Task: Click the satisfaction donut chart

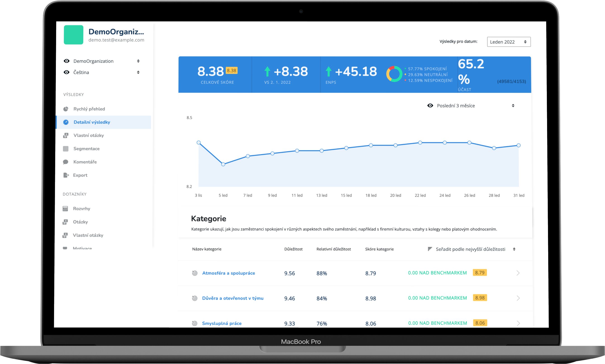Action: (394, 74)
